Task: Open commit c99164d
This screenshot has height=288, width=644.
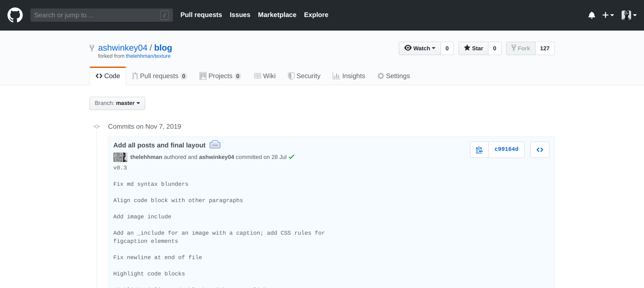Action: [506, 149]
